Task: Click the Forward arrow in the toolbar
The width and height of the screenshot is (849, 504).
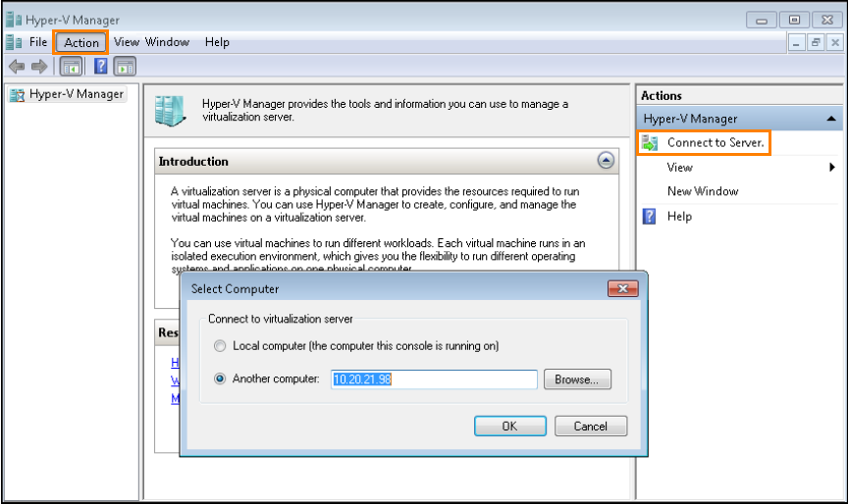Action: (x=39, y=67)
